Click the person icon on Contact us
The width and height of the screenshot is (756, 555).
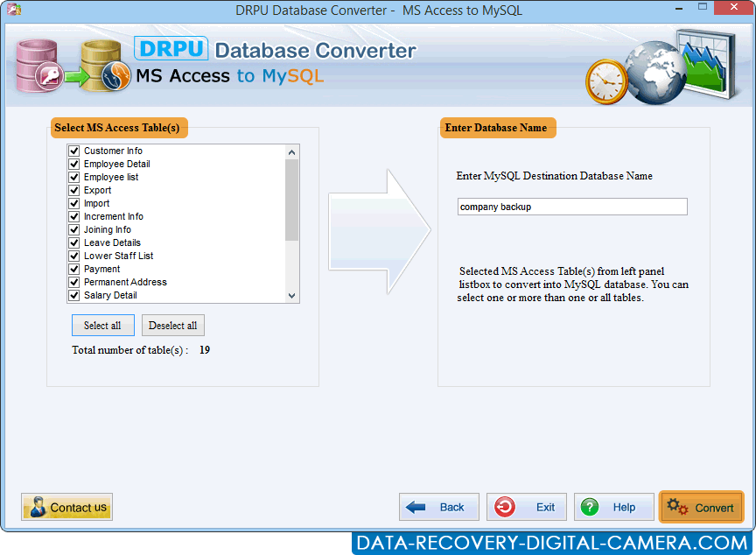pos(38,507)
